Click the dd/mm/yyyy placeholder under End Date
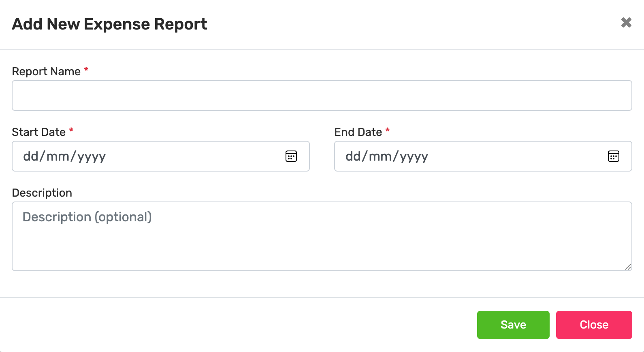Viewport: 644px width, 352px height. 387,156
